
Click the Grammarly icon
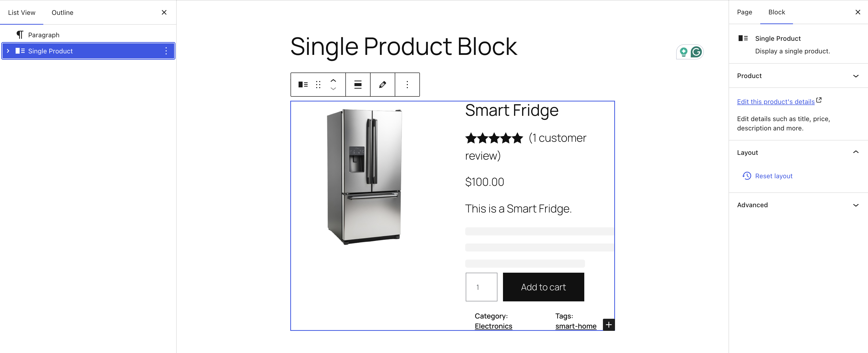click(x=697, y=52)
